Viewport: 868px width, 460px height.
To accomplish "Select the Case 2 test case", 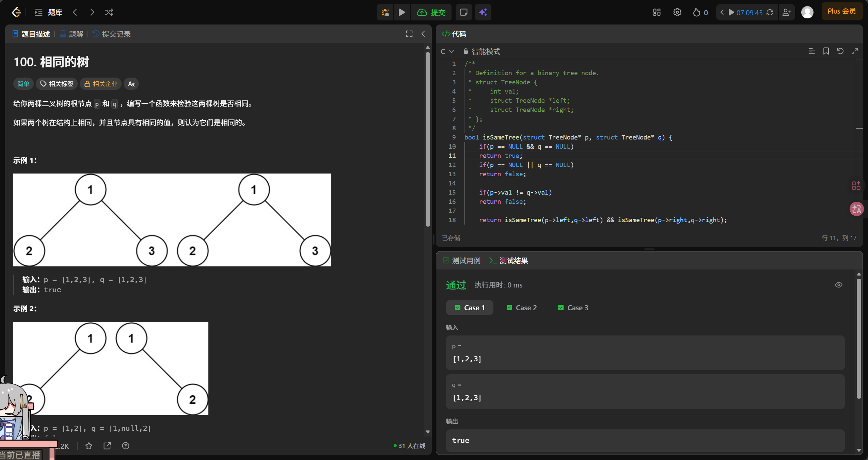I will [521, 308].
